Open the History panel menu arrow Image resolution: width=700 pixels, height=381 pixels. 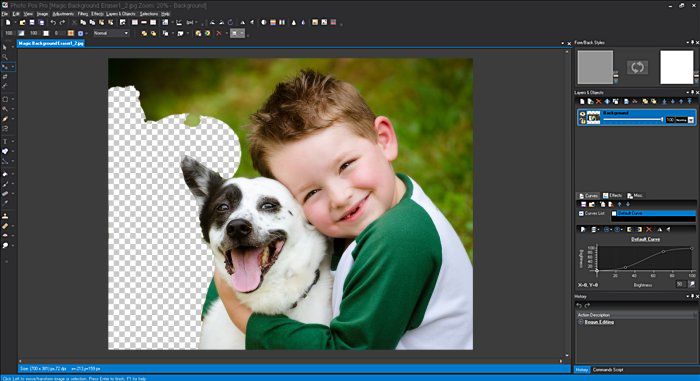click(x=688, y=296)
